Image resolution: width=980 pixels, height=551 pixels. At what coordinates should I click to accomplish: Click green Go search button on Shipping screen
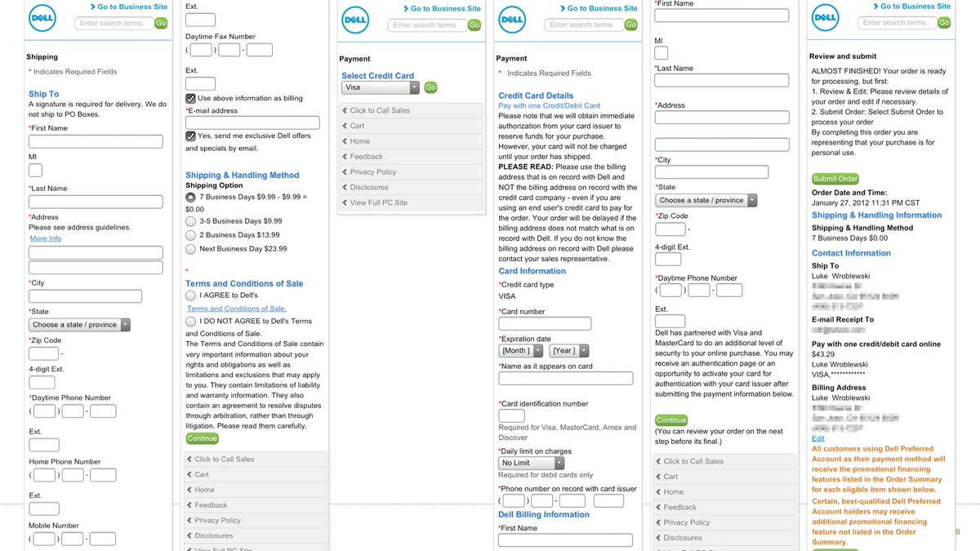(x=161, y=23)
